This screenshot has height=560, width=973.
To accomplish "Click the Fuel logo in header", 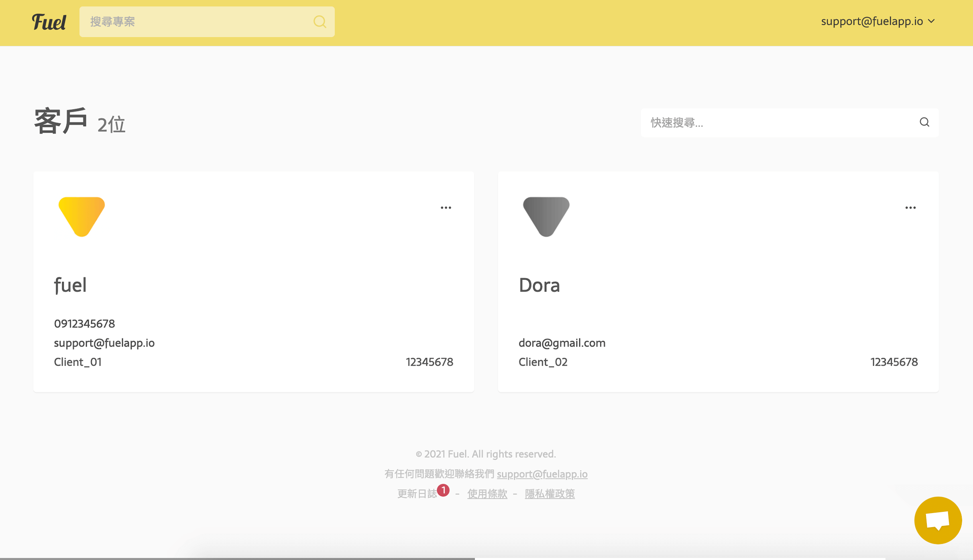I will 49,22.
